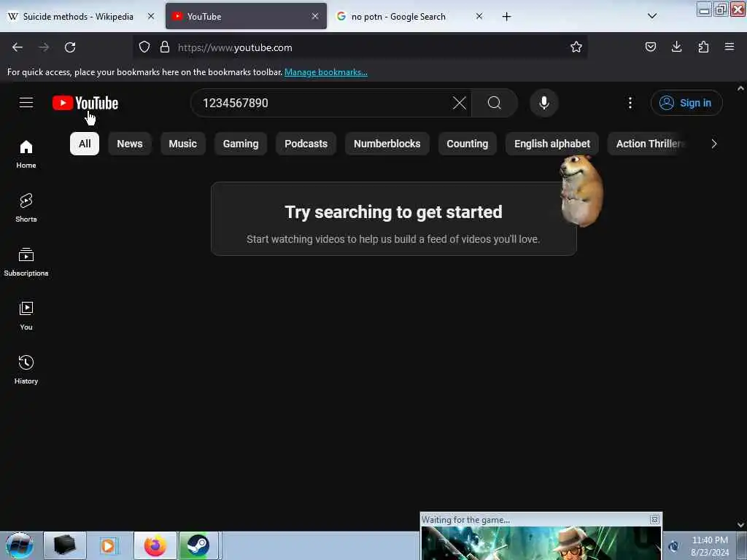Click the page scrollbar up arrow
Viewport: 747px width, 560px height.
(740, 88)
